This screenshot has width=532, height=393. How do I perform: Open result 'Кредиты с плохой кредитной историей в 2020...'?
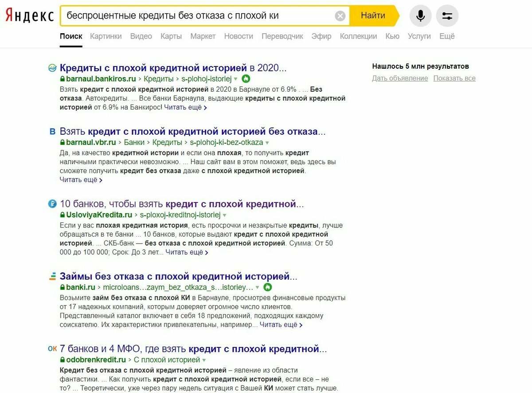(x=173, y=68)
